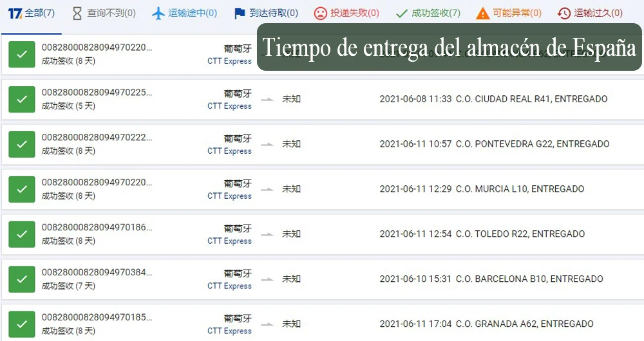Open CTT Express link in Granada row

230,331
